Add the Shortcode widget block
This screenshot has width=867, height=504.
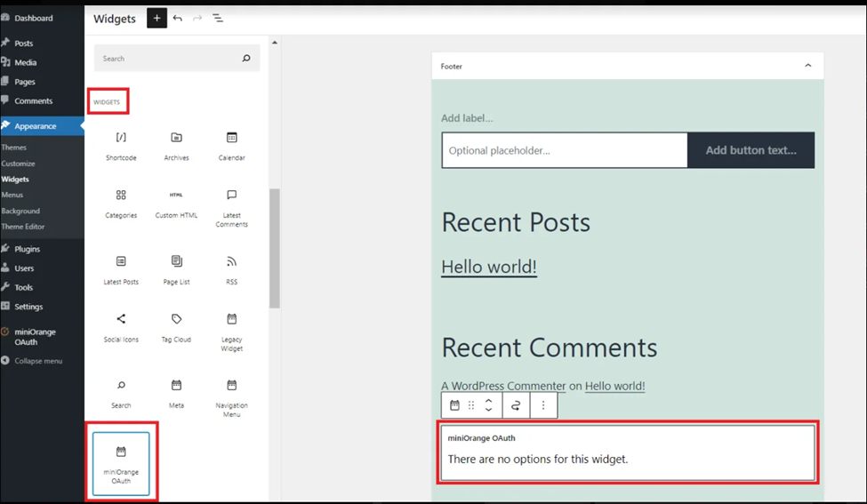pos(121,146)
